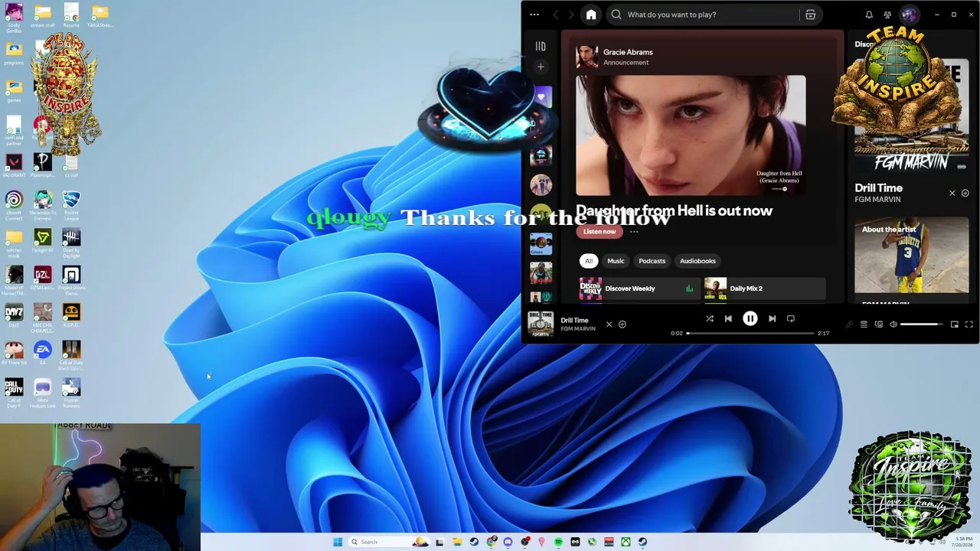Open more options next to Listen now

tap(634, 232)
